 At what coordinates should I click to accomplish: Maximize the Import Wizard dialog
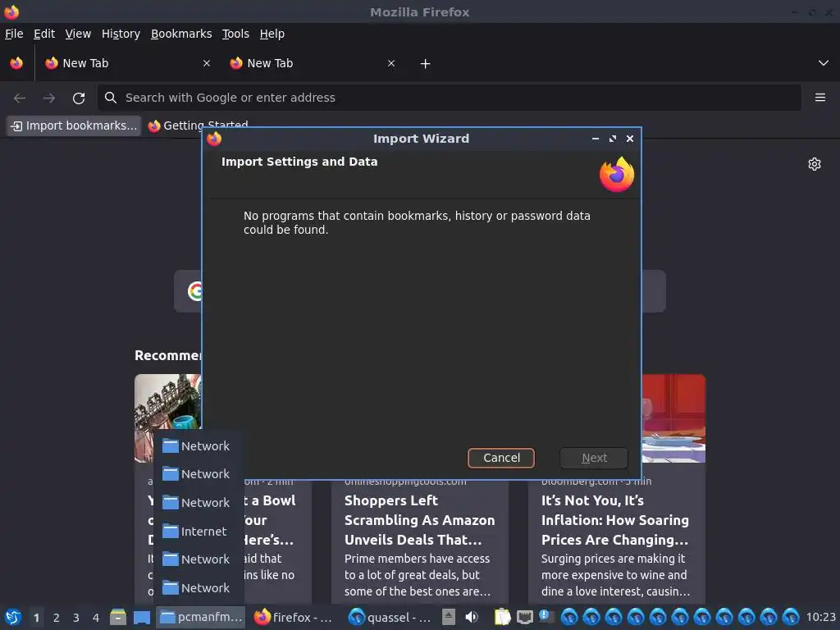pyautogui.click(x=612, y=139)
